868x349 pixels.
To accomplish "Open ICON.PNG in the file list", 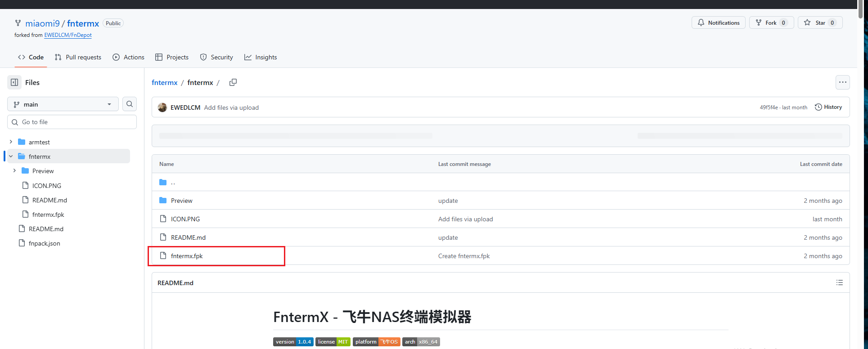I will [185, 219].
